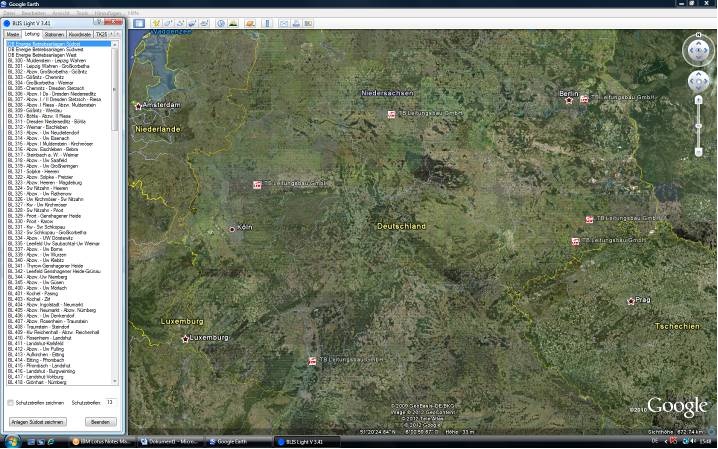Click the add polygon toolbar icon
Screen dimensions: 718x449
(168, 23)
